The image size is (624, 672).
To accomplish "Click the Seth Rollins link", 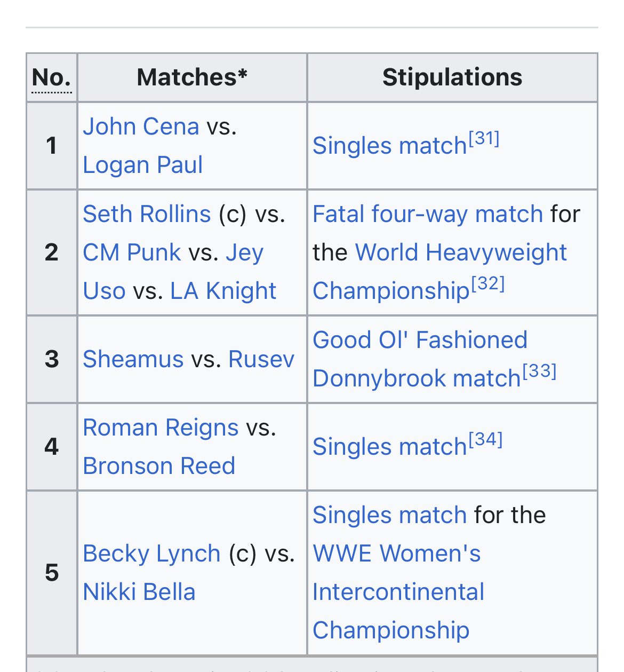I will 147,215.
